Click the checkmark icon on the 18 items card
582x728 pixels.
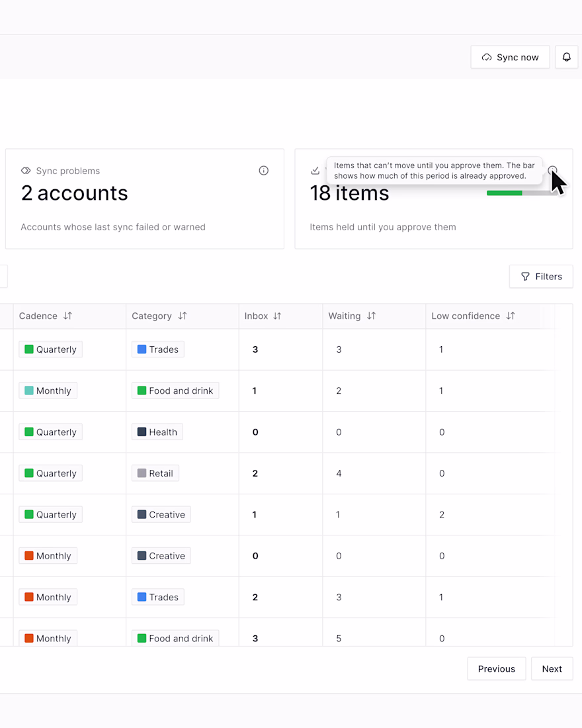(315, 171)
